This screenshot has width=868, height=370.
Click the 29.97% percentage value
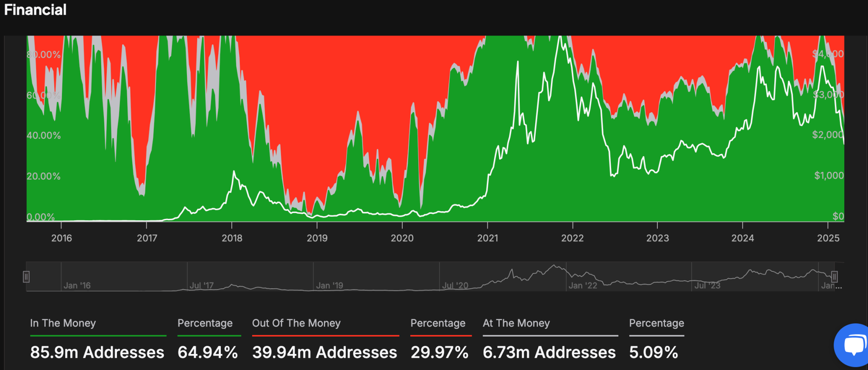[x=440, y=352]
